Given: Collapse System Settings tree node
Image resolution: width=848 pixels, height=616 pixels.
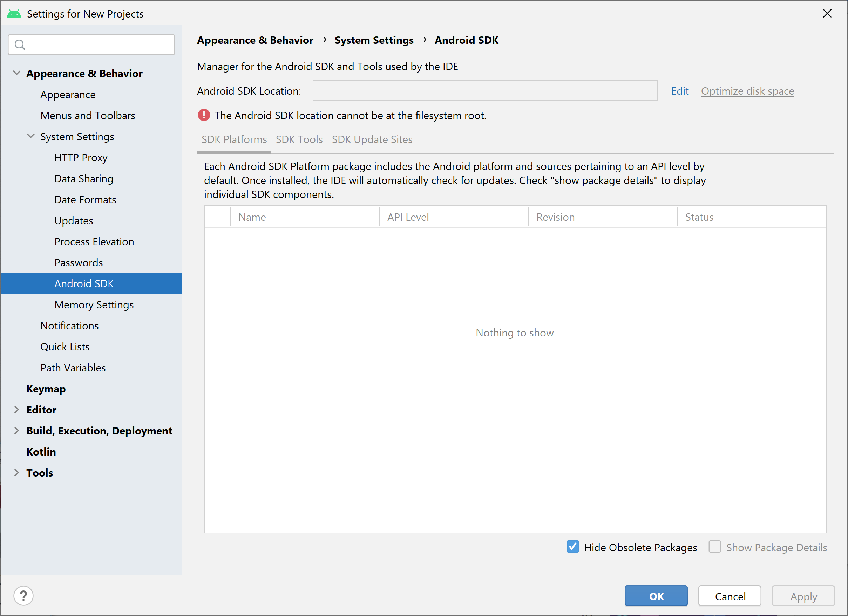Looking at the screenshot, I should 30,136.
